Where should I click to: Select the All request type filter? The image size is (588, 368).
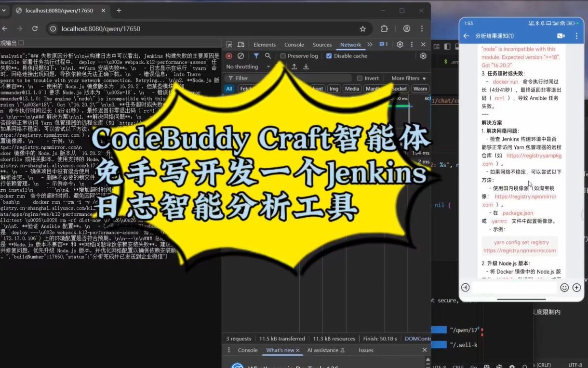(229, 89)
